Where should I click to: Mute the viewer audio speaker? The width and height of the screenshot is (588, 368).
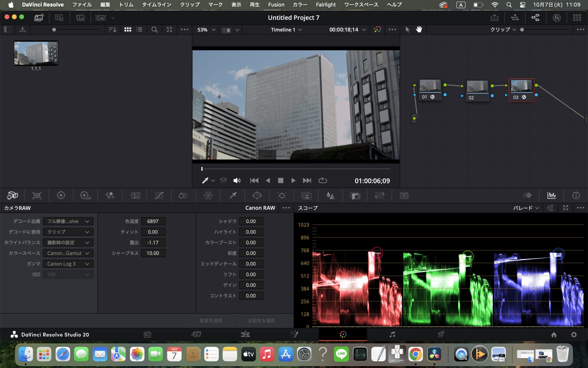point(237,181)
